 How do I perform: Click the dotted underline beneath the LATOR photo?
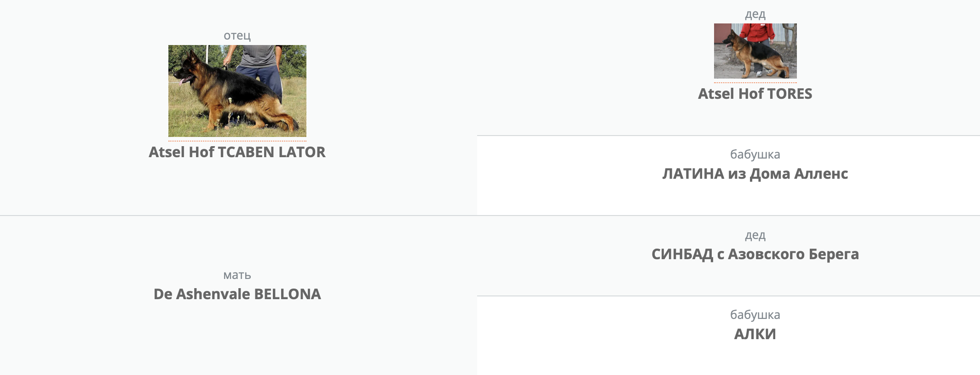pos(237,141)
